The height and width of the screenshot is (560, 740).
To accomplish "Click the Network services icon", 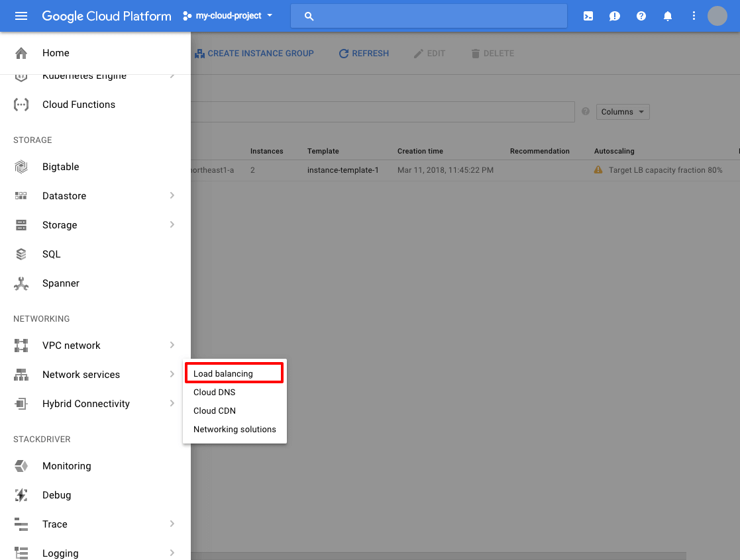I will [21, 375].
